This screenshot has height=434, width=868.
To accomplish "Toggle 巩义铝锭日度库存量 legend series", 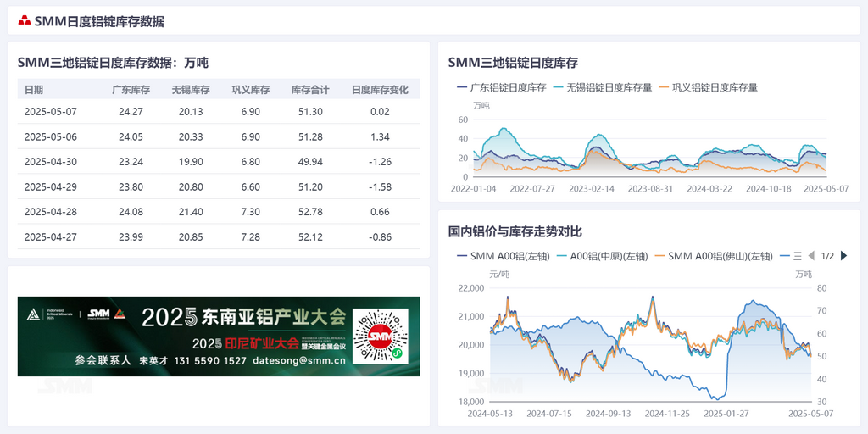I will [x=708, y=87].
